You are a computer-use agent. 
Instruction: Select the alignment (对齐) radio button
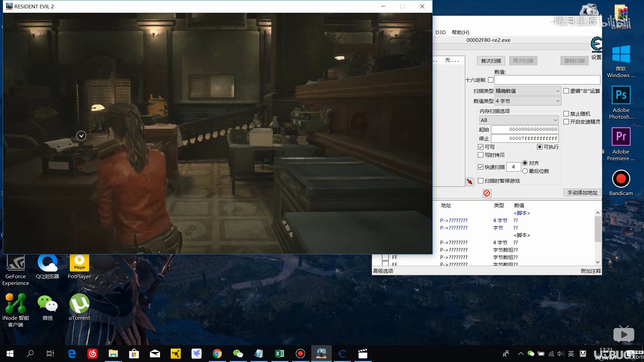[x=525, y=163]
